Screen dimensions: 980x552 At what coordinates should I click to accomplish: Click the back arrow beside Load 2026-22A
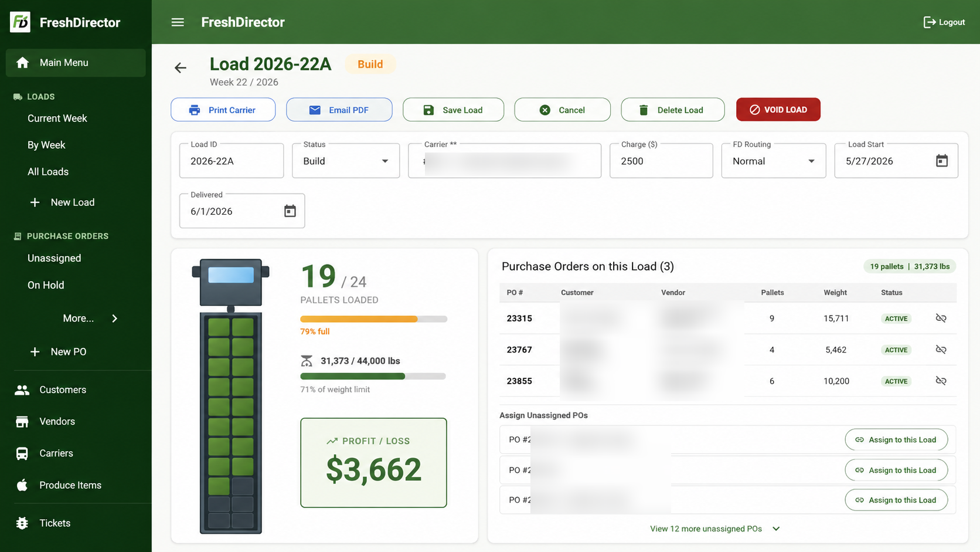(181, 68)
